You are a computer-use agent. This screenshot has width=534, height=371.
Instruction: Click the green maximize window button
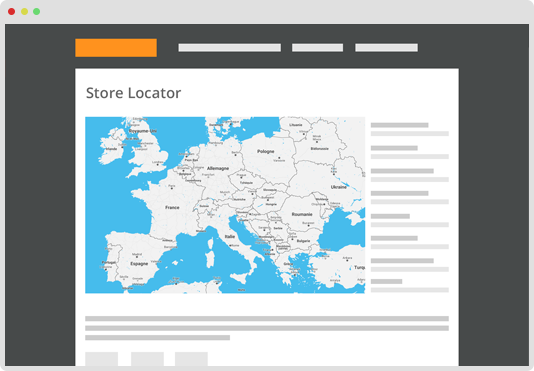(36, 12)
